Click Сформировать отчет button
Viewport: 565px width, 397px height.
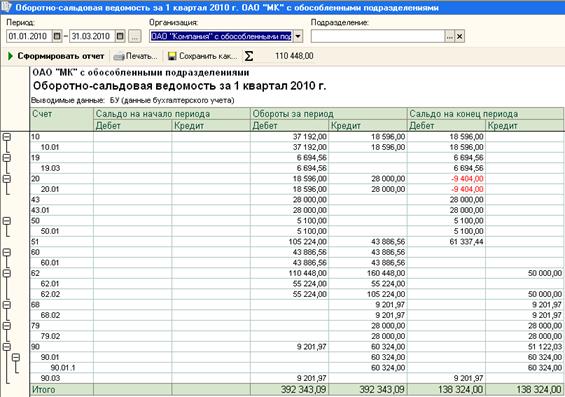[x=56, y=56]
